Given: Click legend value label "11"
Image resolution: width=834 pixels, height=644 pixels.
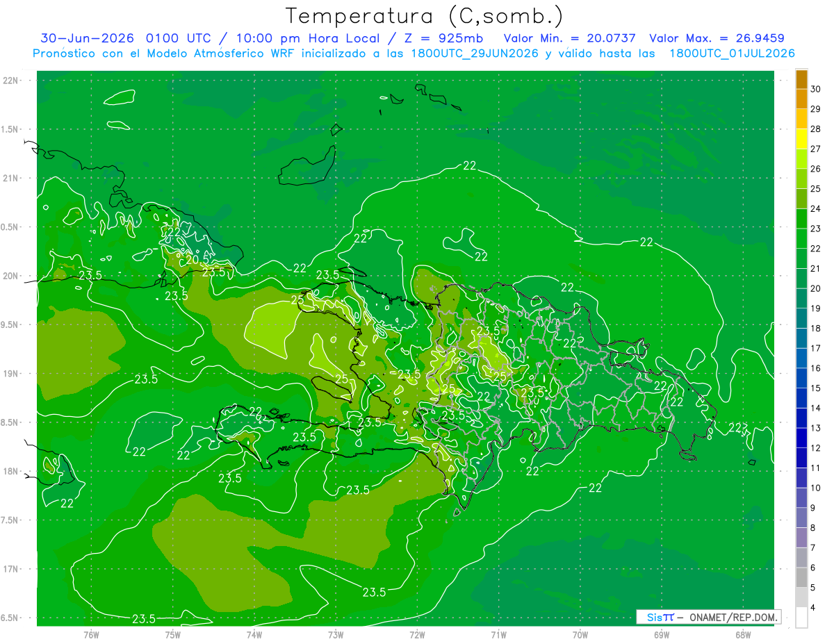Looking at the screenshot, I should 816,468.
